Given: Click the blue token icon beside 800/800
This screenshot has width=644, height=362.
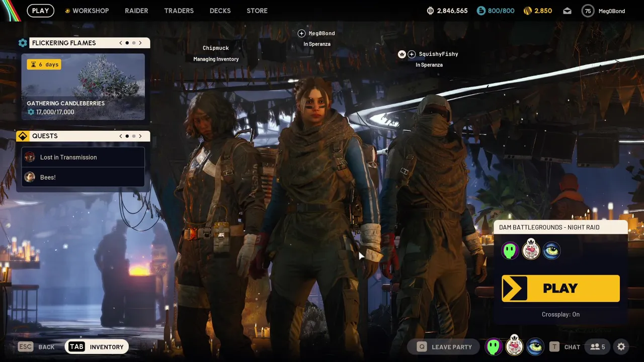Looking at the screenshot, I should click(481, 11).
